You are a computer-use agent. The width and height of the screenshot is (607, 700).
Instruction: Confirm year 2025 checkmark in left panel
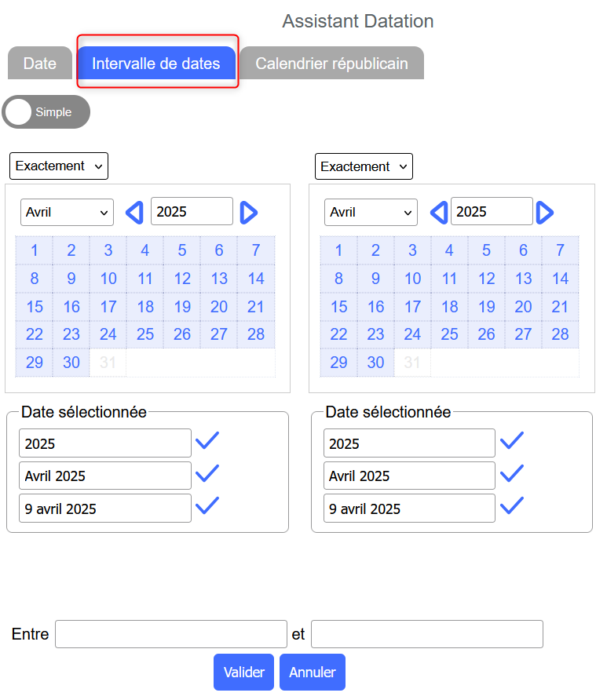(x=207, y=440)
